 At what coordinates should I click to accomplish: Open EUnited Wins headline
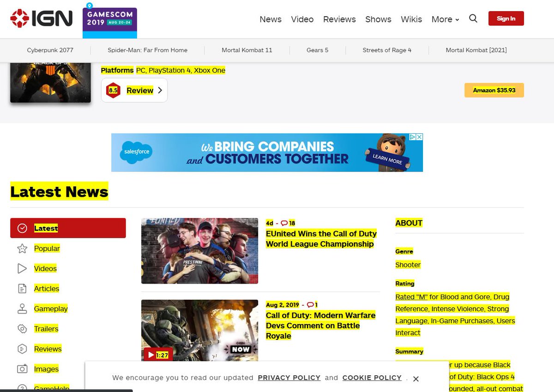pos(321,238)
